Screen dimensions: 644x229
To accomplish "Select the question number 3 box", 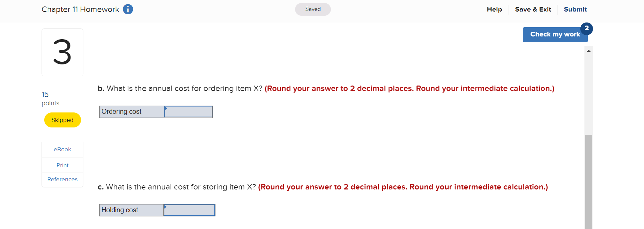I will coord(62,52).
